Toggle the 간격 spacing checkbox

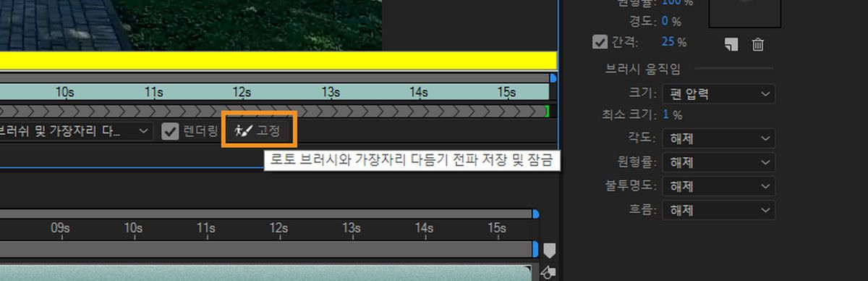coord(599,42)
